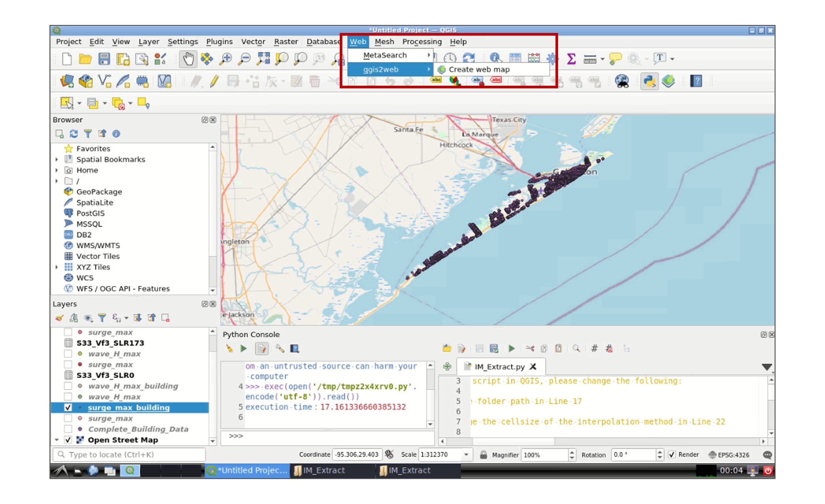Open the Python Console toolbar icon
The image size is (825, 504).
649,81
